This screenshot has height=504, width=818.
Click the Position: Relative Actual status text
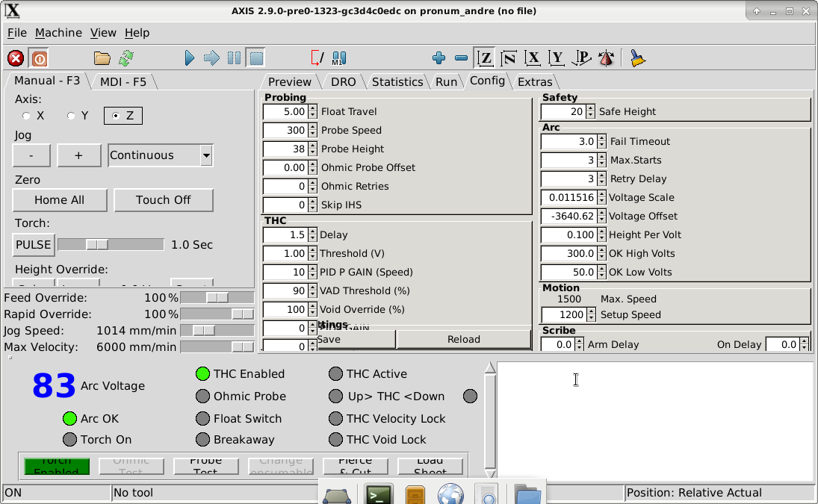(694, 493)
